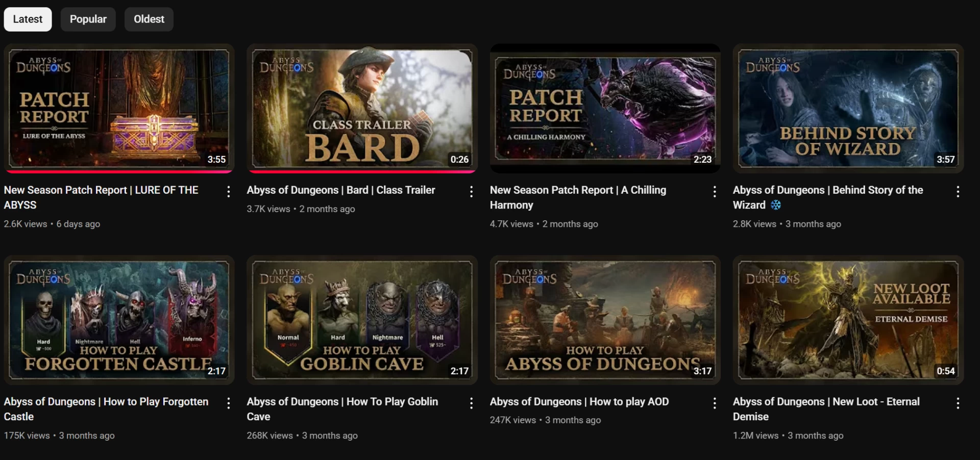Image resolution: width=980 pixels, height=460 pixels.
Task: Sort videos by Oldest
Action: click(149, 19)
